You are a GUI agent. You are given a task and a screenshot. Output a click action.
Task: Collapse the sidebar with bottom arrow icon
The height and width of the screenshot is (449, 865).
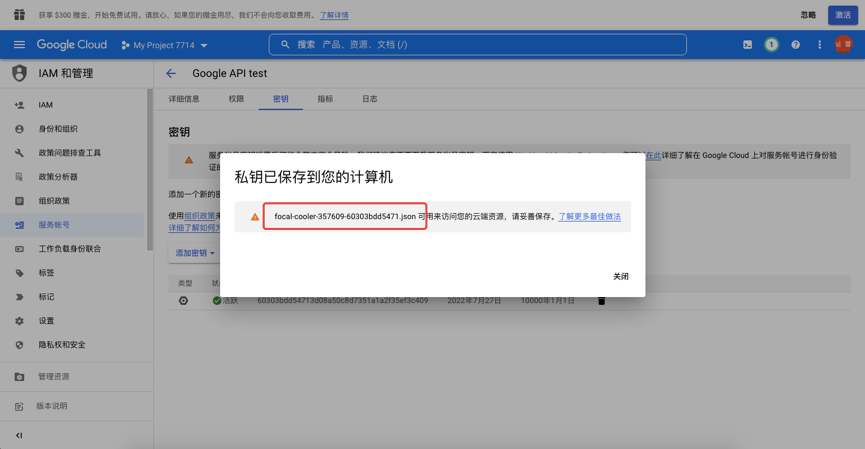tap(19, 435)
